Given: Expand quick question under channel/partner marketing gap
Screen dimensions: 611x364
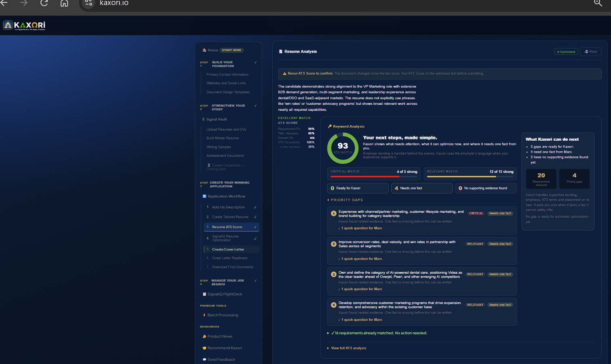Looking at the screenshot, I should tap(360, 228).
